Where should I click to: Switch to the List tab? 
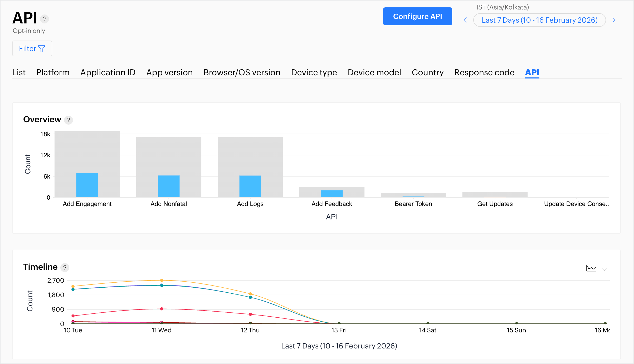tap(19, 72)
